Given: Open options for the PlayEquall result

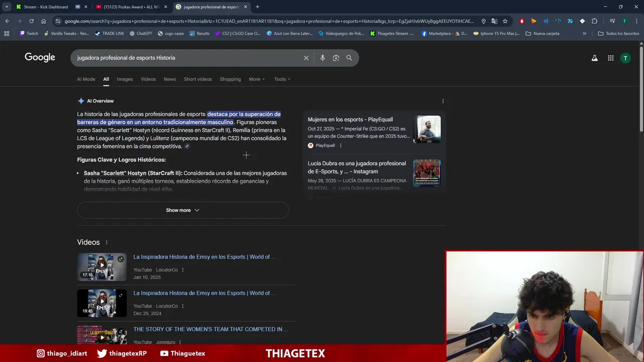Looking at the screenshot, I should coord(341,145).
